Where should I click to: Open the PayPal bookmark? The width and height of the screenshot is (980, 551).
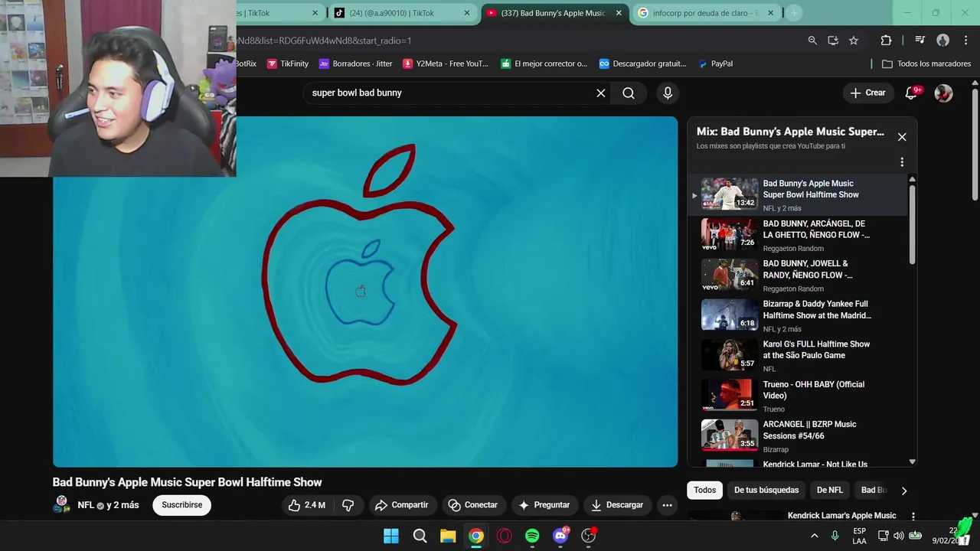(716, 64)
